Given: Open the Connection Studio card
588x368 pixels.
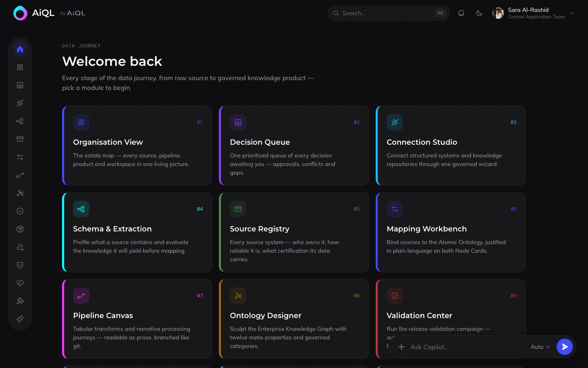Looking at the screenshot, I should coord(451,146).
